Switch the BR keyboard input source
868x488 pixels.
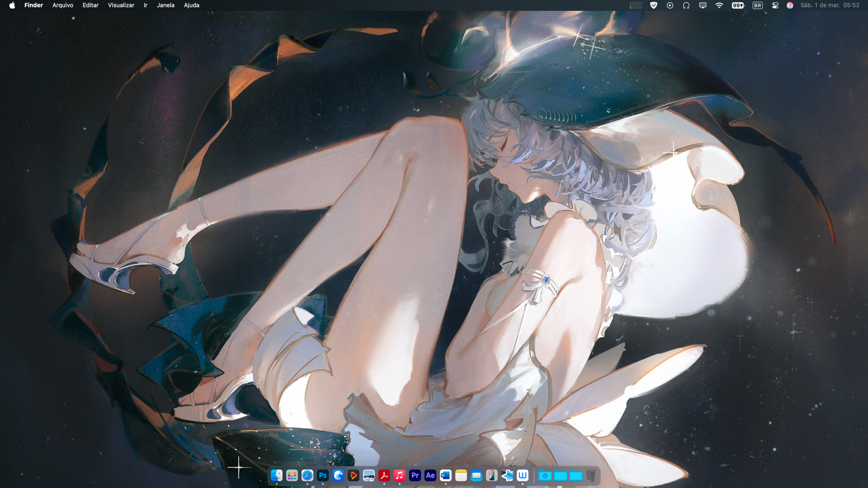[x=757, y=5]
